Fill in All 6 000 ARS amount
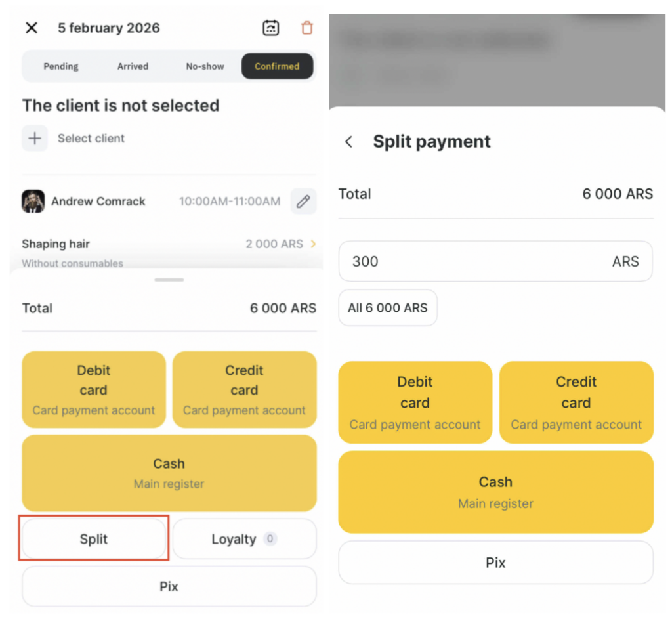 pyautogui.click(x=388, y=308)
